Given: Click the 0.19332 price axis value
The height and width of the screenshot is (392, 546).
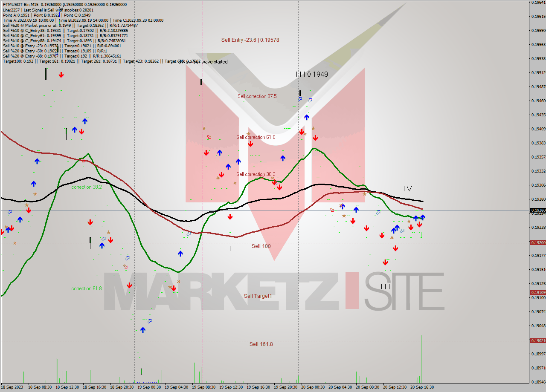Looking at the screenshot, I should click(x=538, y=171).
